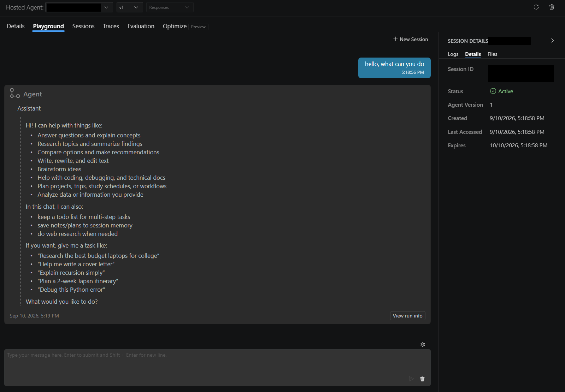Start a New Session
The image size is (565, 392).
coord(411,39)
